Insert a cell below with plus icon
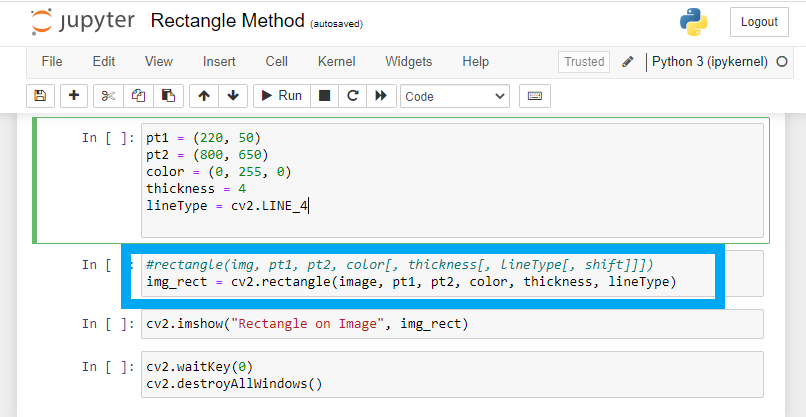The width and height of the screenshot is (806, 417). tap(74, 96)
